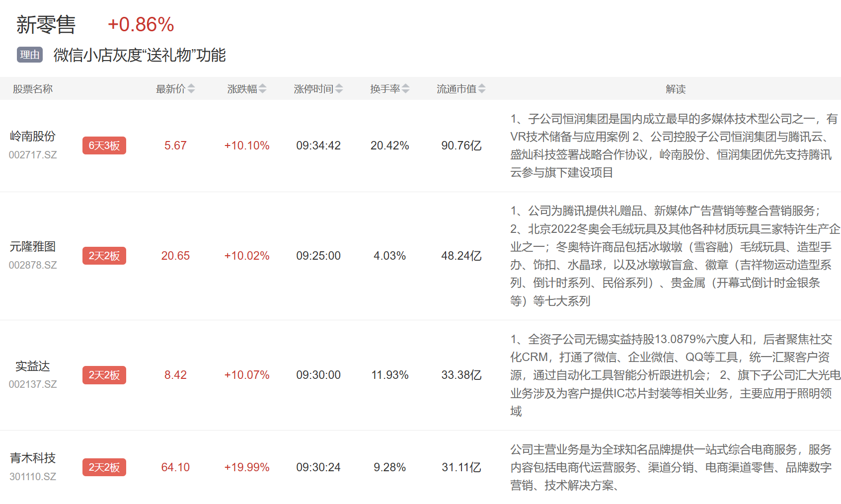Click the 理由 tag badge
841x504 pixels.
click(30, 55)
